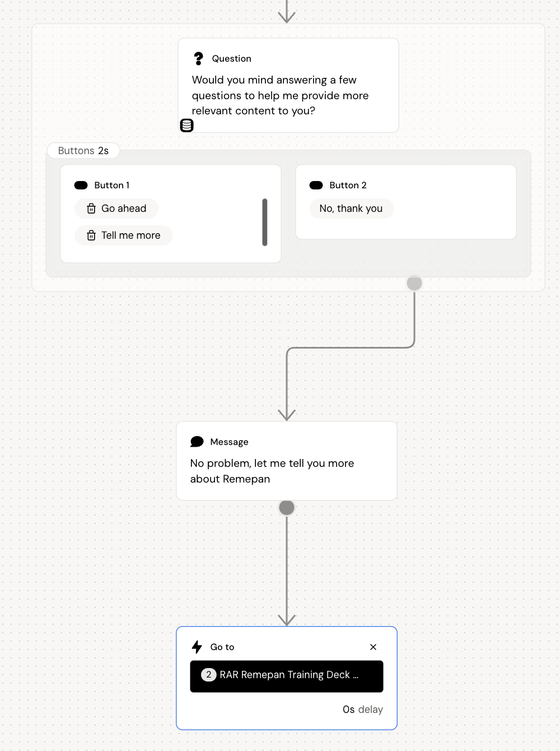
Task: Click the database icon on Question block
Action: [x=186, y=126]
